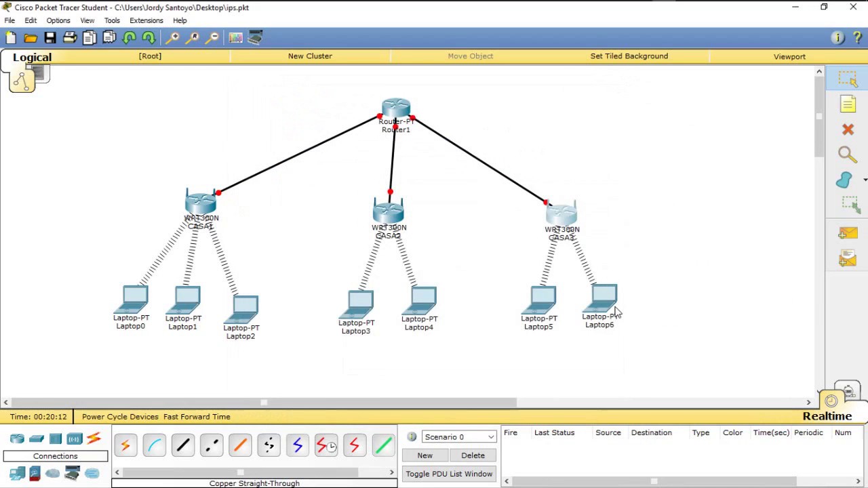Open the Edit menu

coord(31,20)
